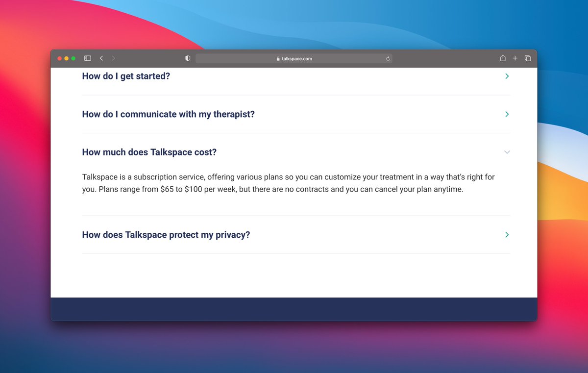588x373 pixels.
Task: Open a new tab with the plus icon
Action: (515, 58)
